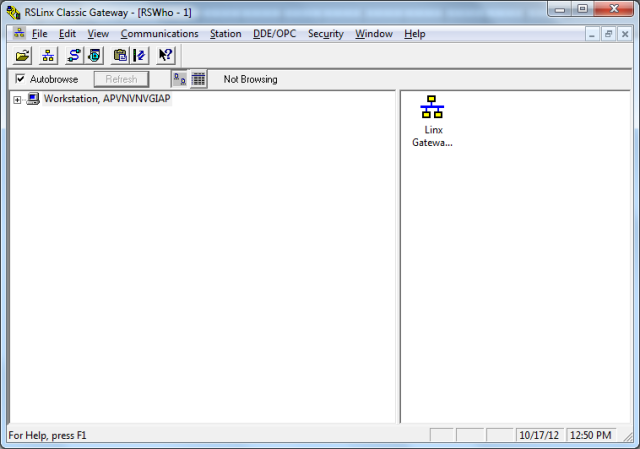The image size is (640, 449).
Task: Click the Not Browsing status text
Action: tap(250, 79)
